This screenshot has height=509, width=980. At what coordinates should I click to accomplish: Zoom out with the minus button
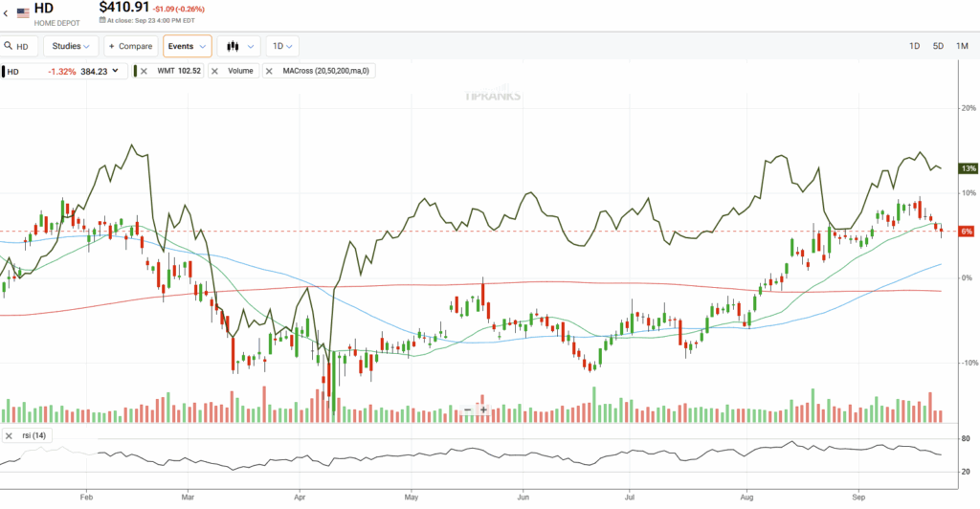click(467, 410)
